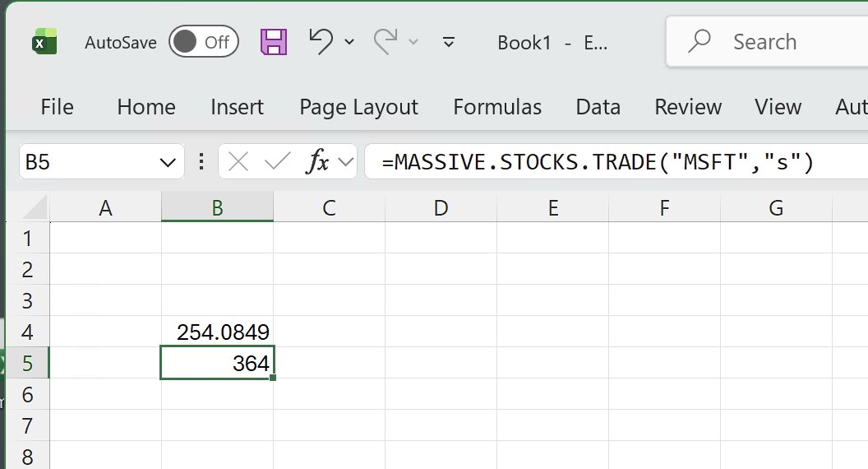Select column G header
This screenshot has height=469, width=868.
[x=776, y=207]
